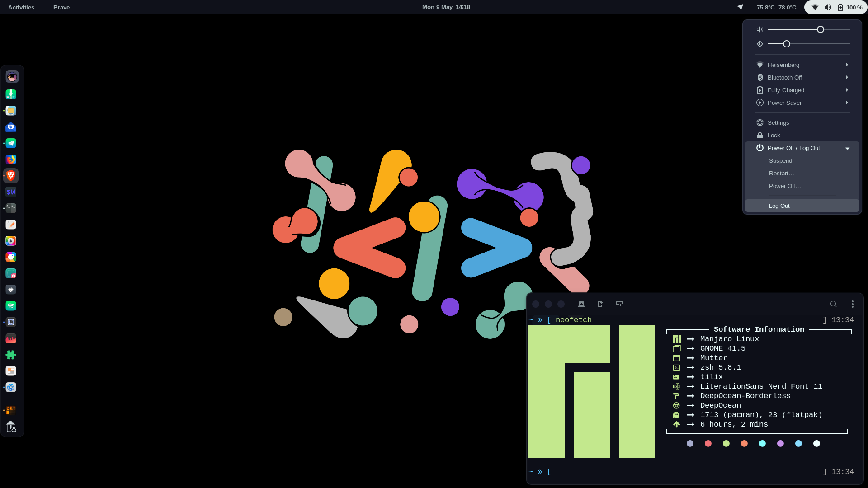Open Telegram from the dock
This screenshot has height=488, width=868.
(11, 143)
